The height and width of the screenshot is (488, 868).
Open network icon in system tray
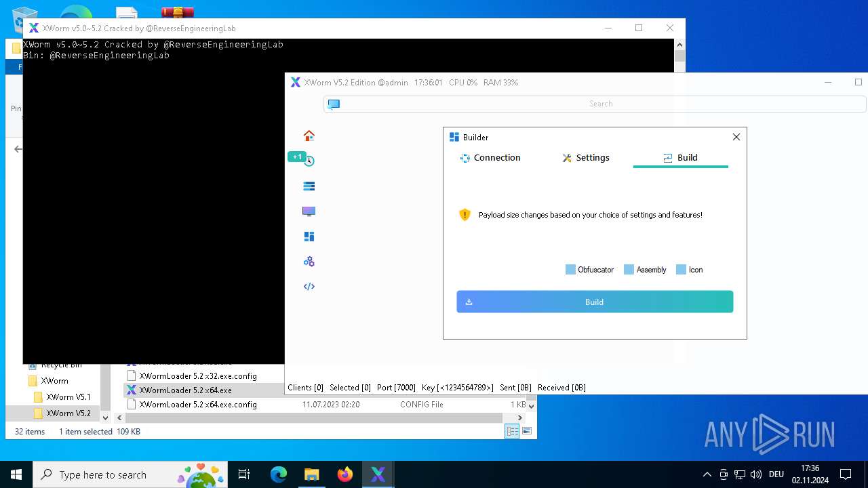point(740,474)
